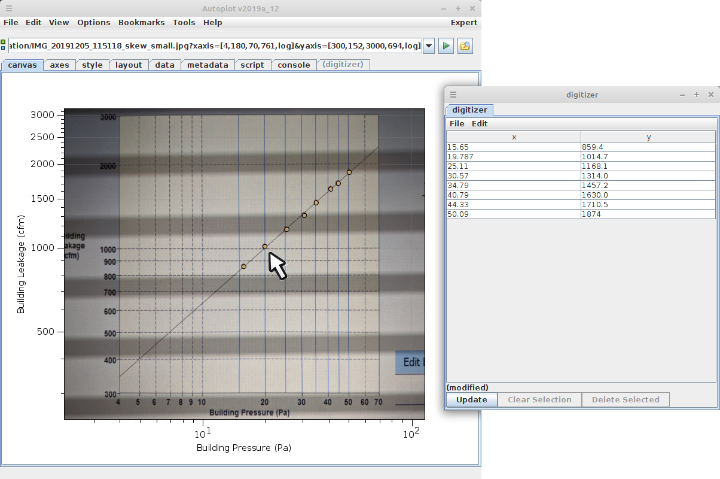Maximize the Autoplot window

458,8
